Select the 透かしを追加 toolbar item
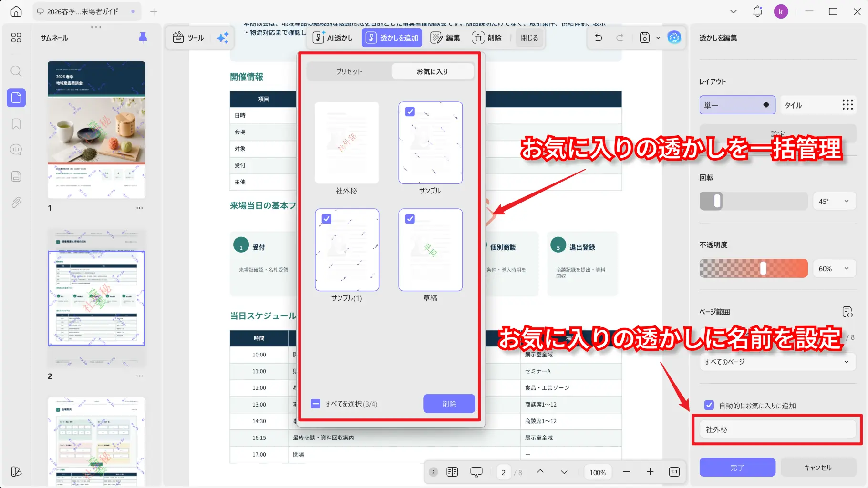The height and width of the screenshot is (488, 868). [392, 38]
